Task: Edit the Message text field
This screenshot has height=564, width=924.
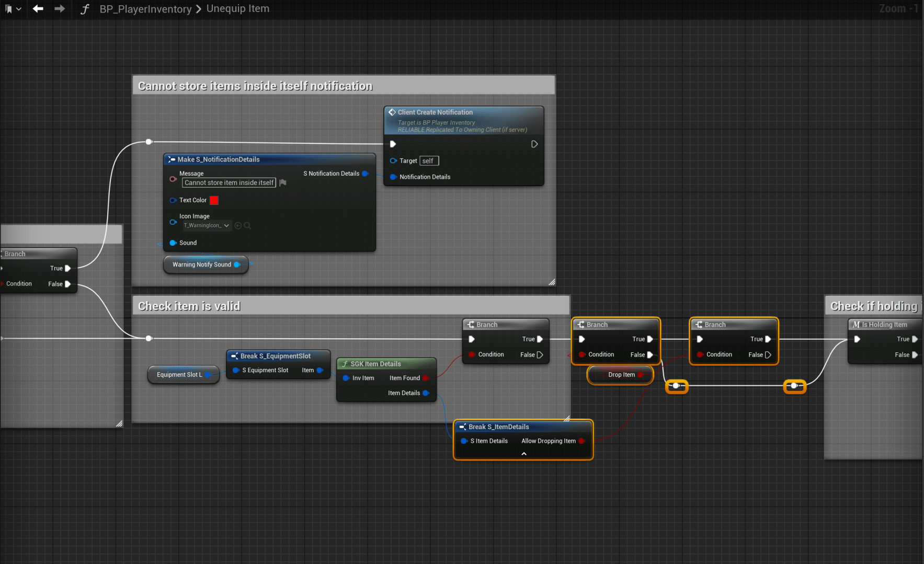Action: [229, 183]
